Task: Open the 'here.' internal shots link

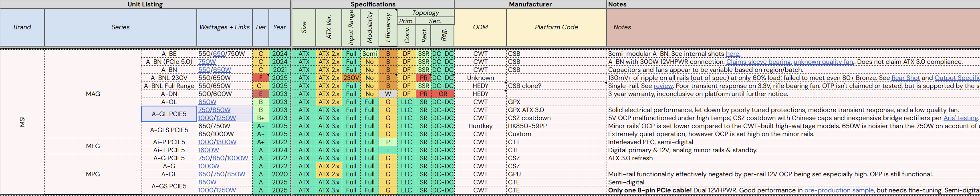Action: point(733,54)
